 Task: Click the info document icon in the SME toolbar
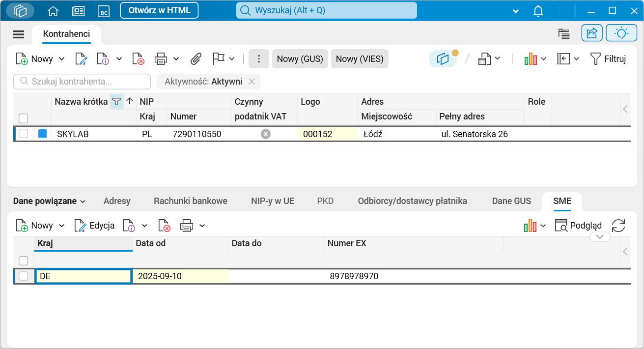[x=129, y=226]
